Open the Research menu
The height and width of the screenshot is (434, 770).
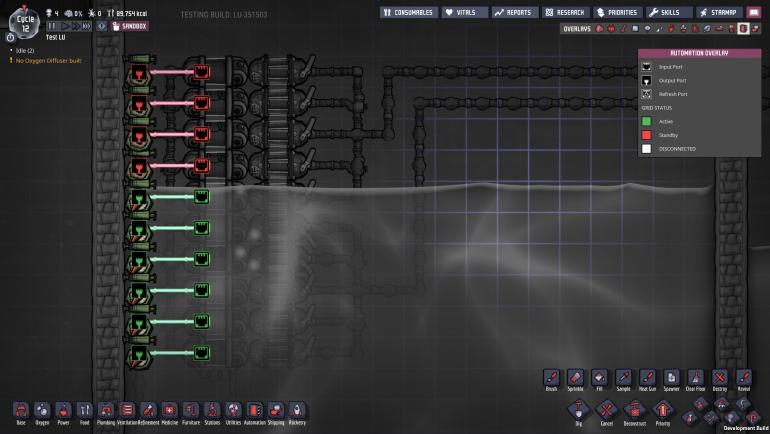566,12
